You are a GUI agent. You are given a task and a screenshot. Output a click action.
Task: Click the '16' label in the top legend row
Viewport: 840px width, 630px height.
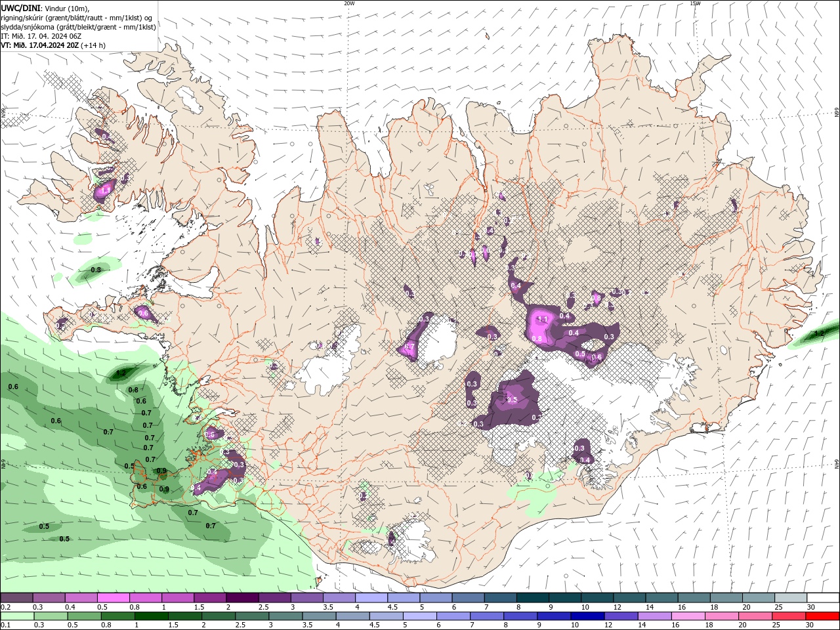681,607
